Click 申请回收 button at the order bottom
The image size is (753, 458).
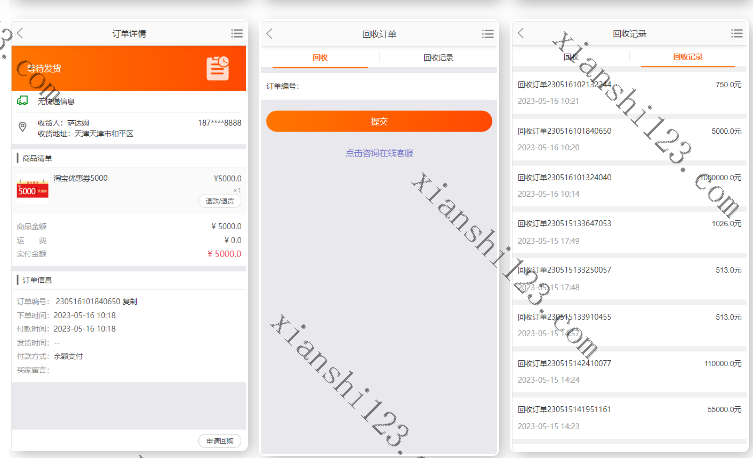point(219,441)
